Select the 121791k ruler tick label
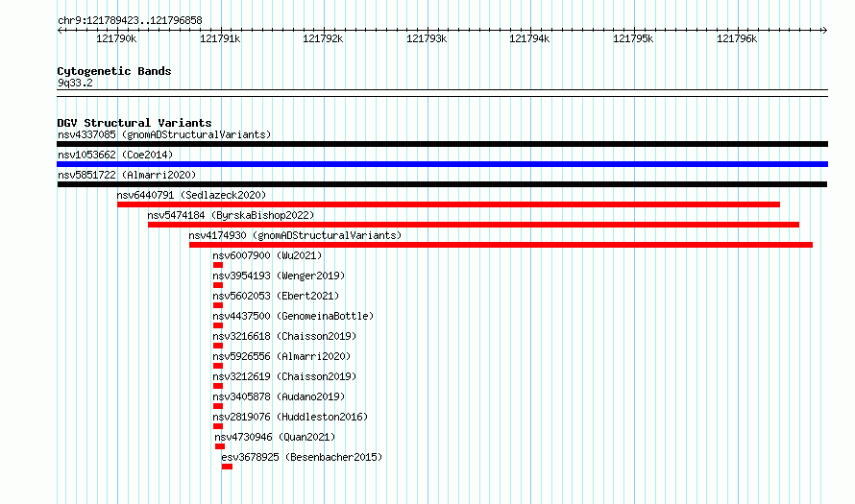The image size is (855, 504). click(x=220, y=38)
